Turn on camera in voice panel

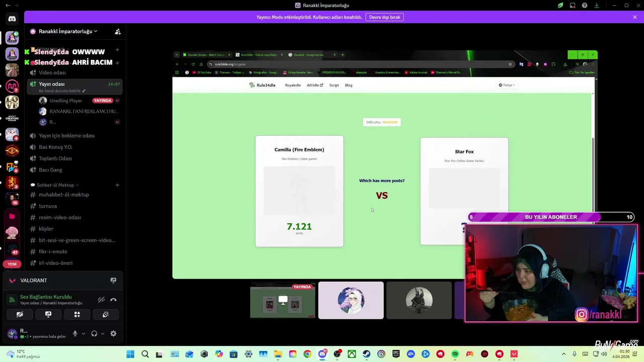tap(20, 314)
